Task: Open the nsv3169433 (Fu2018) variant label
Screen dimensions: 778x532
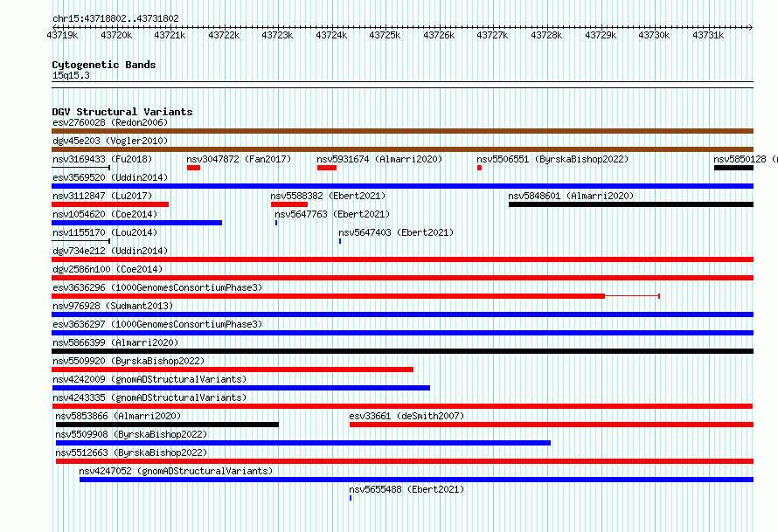Action: pos(102,159)
